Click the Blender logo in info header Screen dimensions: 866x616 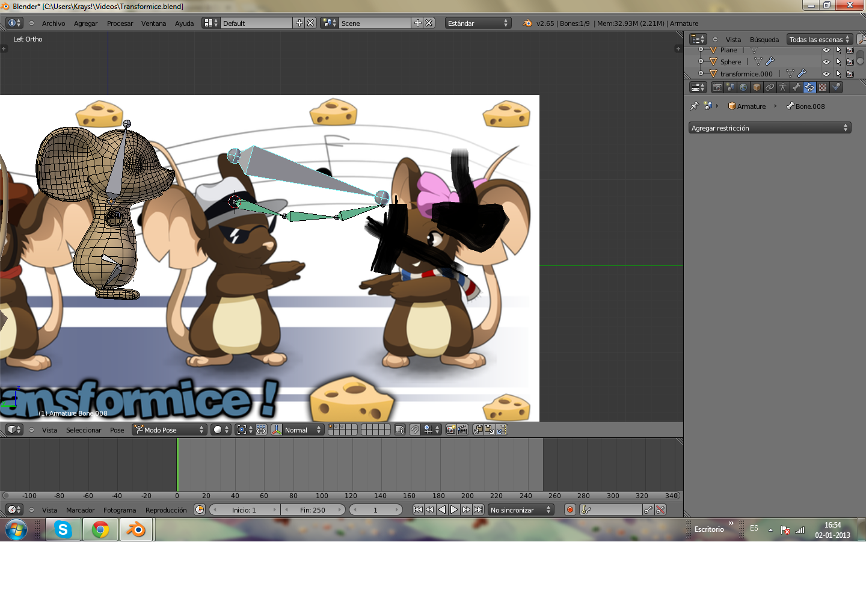click(x=527, y=23)
